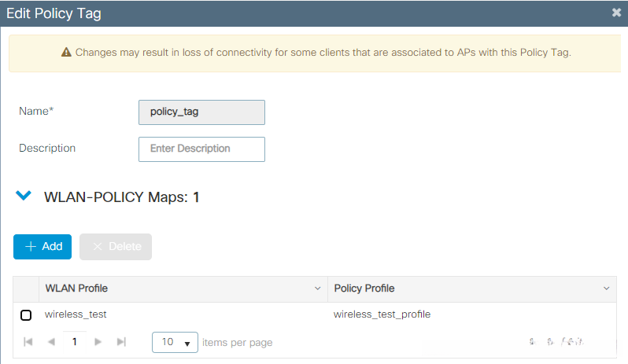This screenshot has width=628, height=364.
Task: Go to previous page of table
Action: [x=51, y=342]
